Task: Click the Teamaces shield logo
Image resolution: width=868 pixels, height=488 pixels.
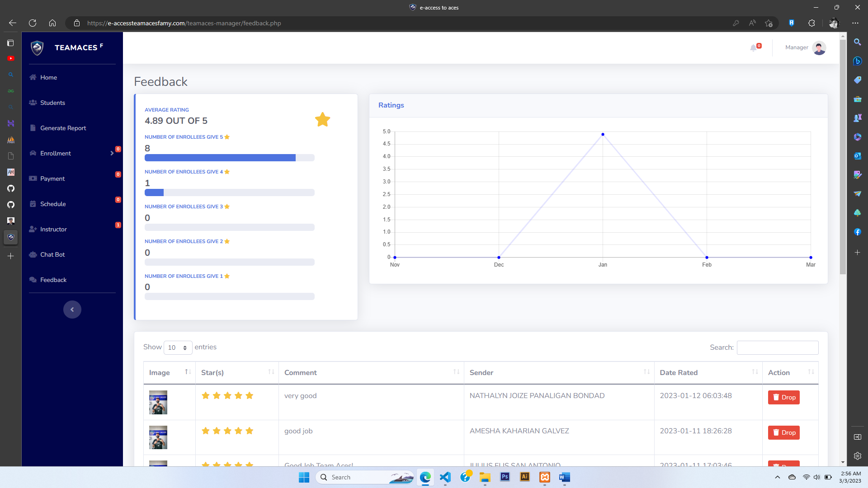Action: tap(37, 47)
